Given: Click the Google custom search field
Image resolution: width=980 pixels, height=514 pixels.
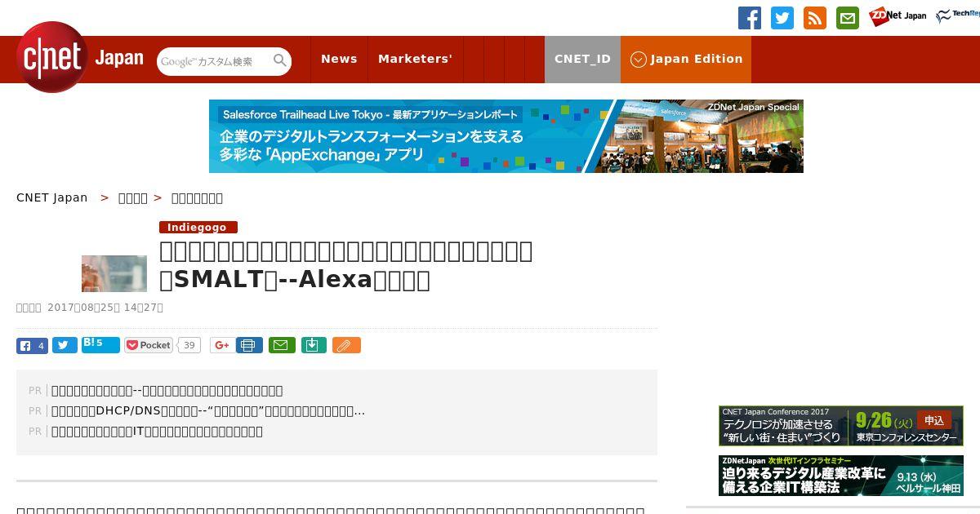Looking at the screenshot, I should pos(214,61).
